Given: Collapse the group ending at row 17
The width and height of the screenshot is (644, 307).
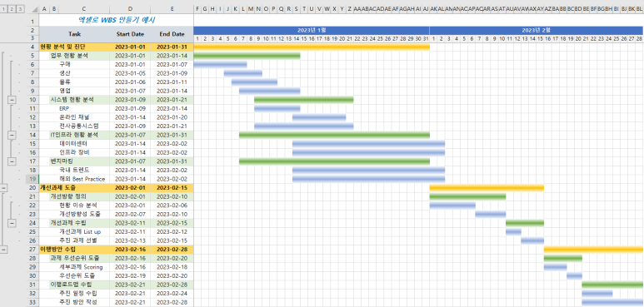Looking at the screenshot, I should click(x=12, y=161).
